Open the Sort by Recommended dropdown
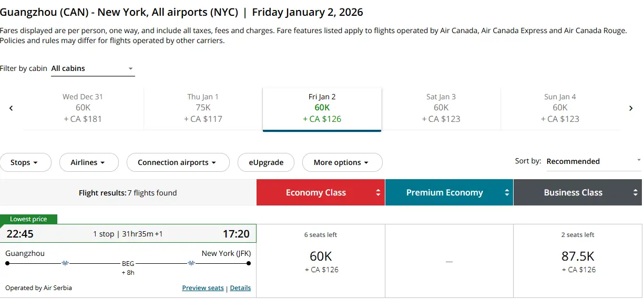This screenshot has width=644, height=299. coord(593,161)
